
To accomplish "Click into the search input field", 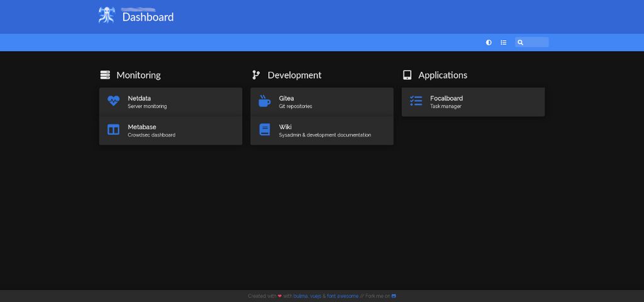I will click(x=536, y=42).
